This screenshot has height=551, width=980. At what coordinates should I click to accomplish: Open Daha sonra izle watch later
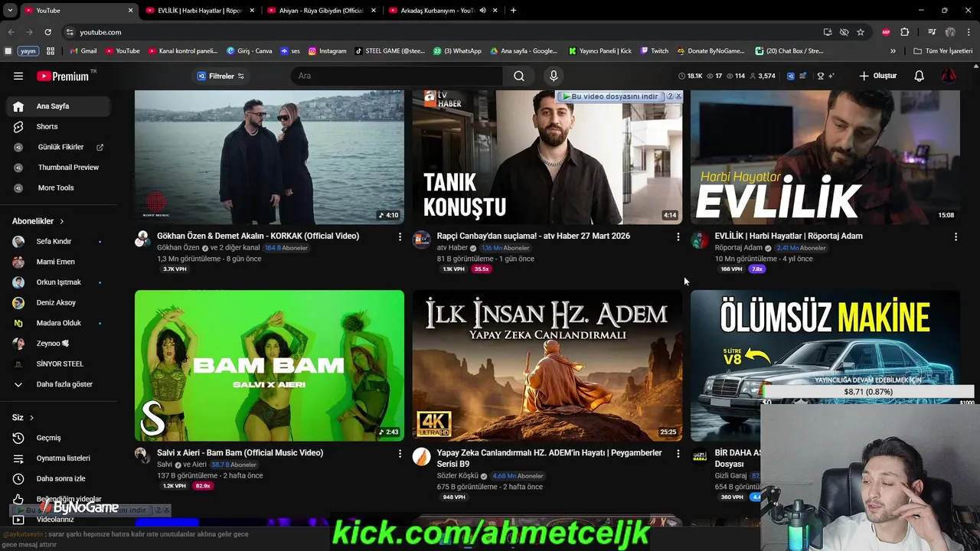coord(60,478)
